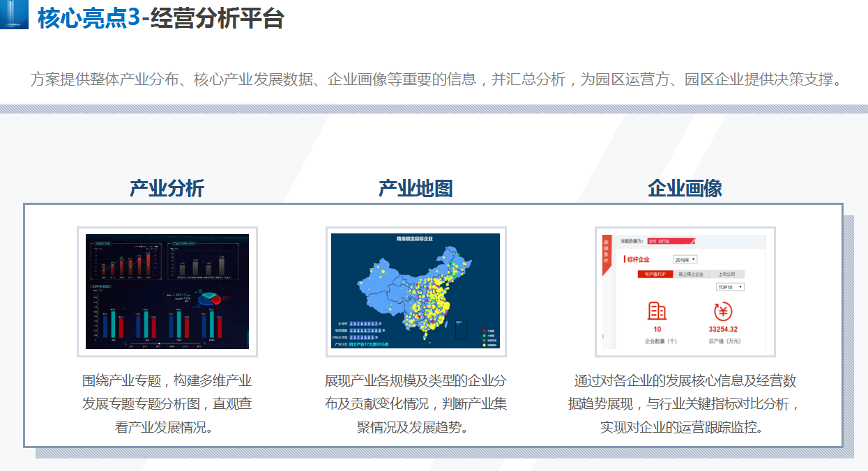Open the 产业分析 dashboard thumbnail
The height and width of the screenshot is (471, 868).
(167, 291)
